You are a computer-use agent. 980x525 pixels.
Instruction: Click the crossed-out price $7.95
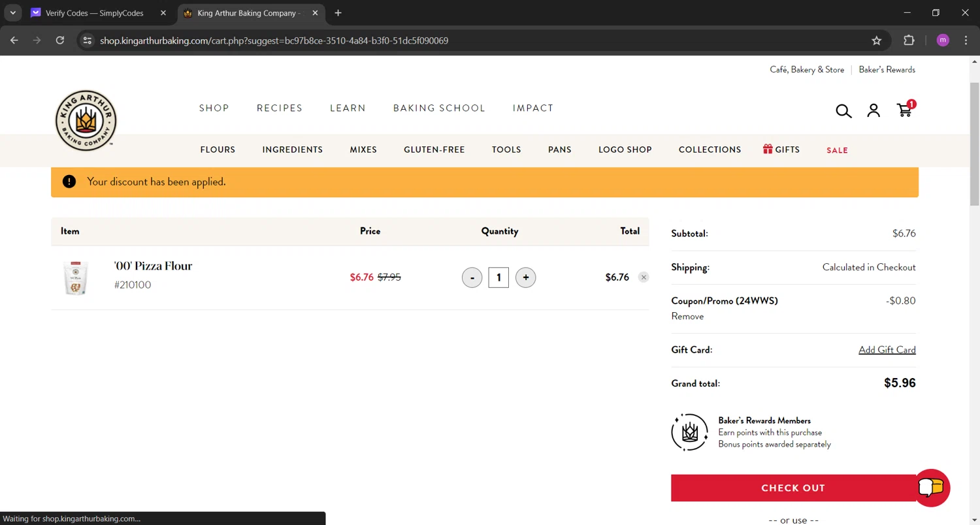389,278
